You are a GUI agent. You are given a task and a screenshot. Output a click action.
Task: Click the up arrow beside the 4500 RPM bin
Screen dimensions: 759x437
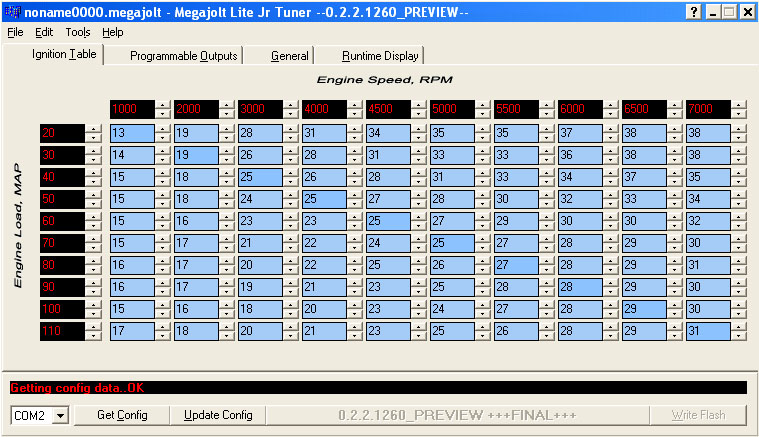tap(419, 105)
